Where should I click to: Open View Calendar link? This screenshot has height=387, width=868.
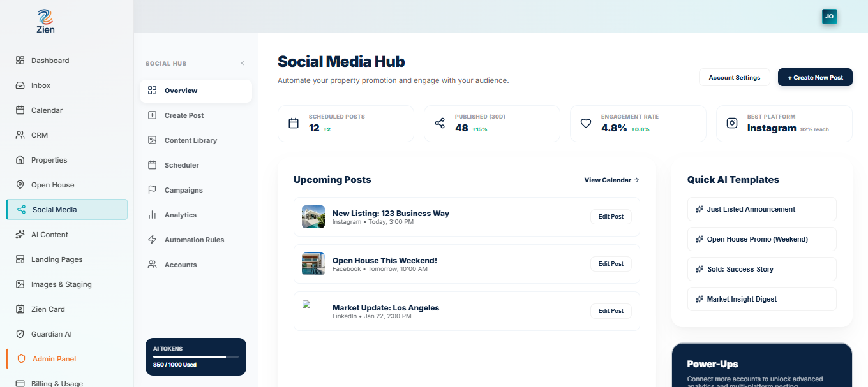pos(610,180)
